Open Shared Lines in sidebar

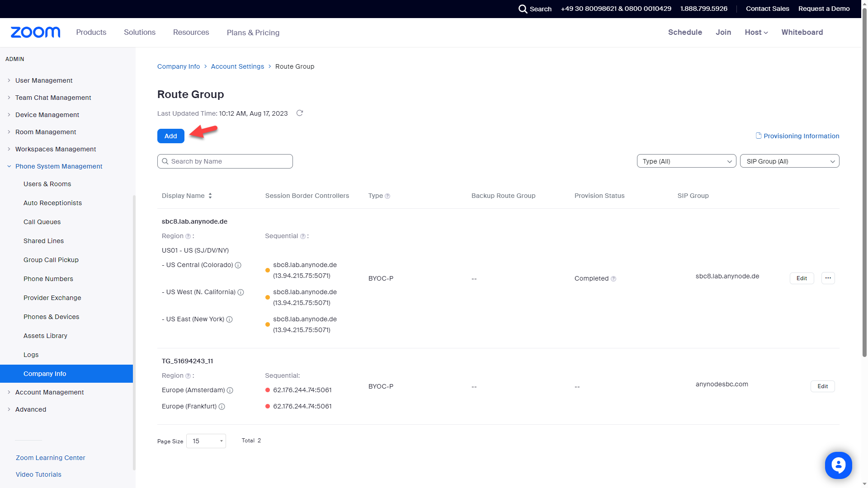point(43,241)
